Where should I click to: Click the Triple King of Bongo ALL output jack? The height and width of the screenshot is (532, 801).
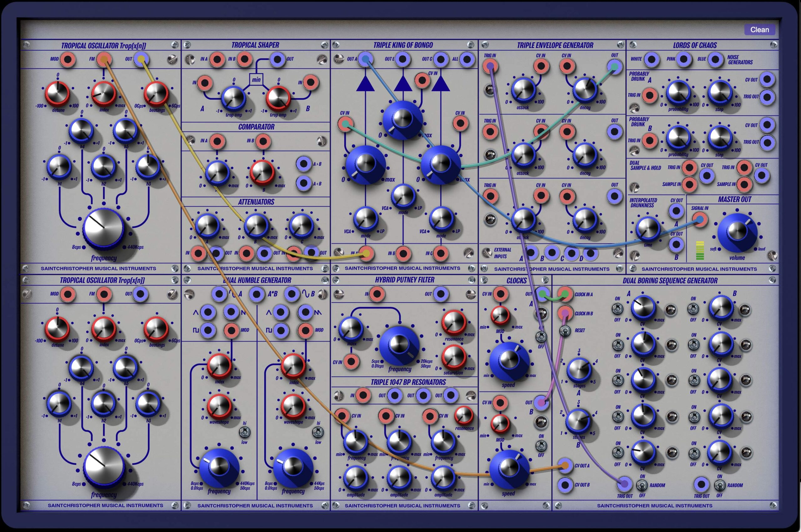(x=467, y=59)
